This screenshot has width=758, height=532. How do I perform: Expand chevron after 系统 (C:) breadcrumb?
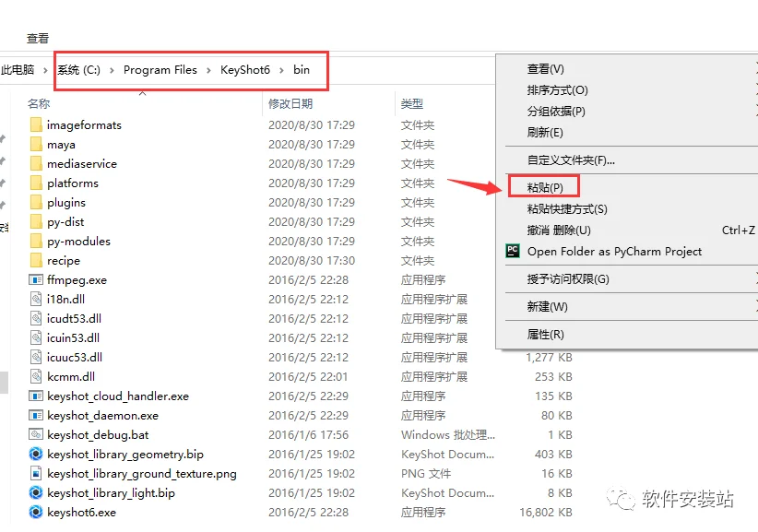112,71
